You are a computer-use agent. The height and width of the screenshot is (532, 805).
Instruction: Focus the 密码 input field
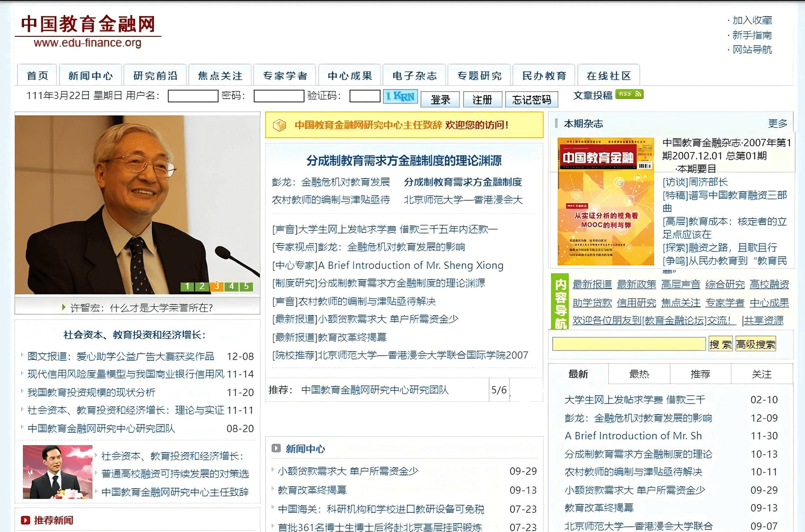click(x=279, y=96)
